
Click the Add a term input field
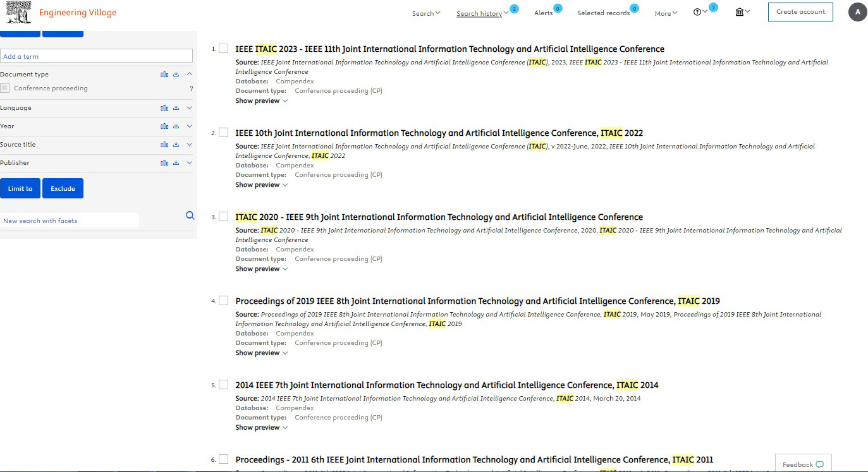click(96, 56)
